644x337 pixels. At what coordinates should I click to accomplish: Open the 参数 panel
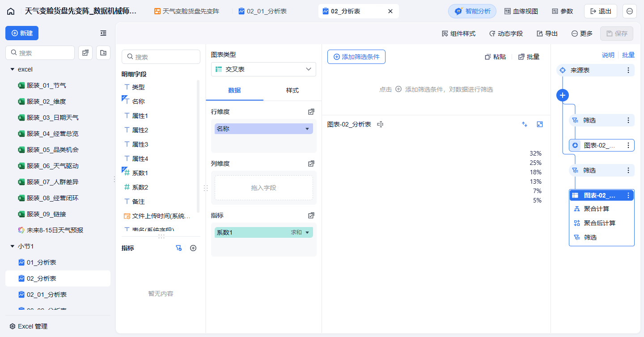[562, 11]
